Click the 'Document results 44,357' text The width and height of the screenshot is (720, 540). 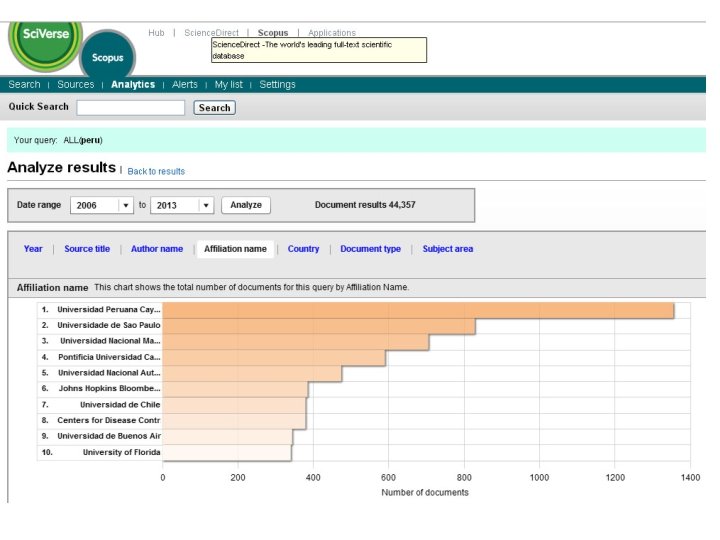coord(365,205)
